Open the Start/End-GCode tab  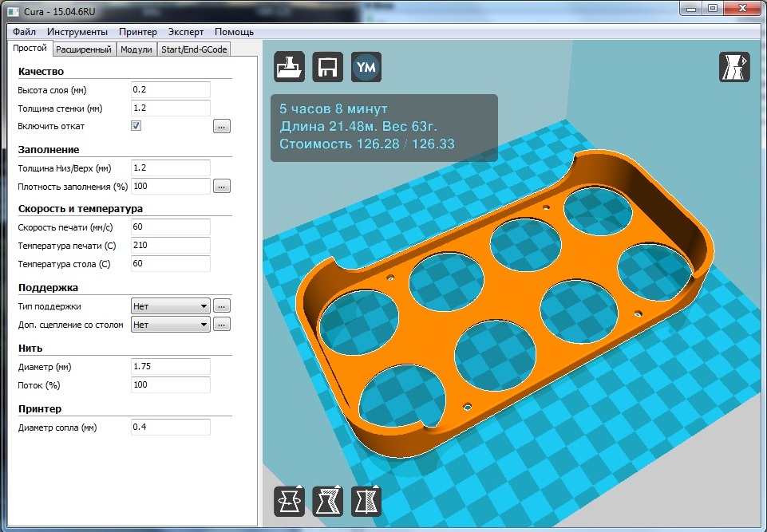point(194,49)
